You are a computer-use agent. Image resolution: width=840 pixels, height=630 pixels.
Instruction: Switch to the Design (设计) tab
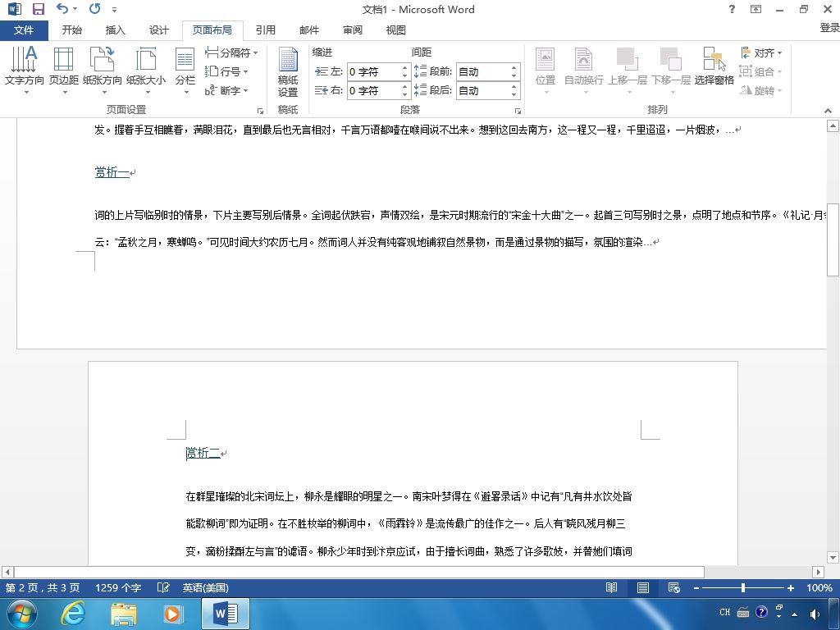[x=158, y=30]
